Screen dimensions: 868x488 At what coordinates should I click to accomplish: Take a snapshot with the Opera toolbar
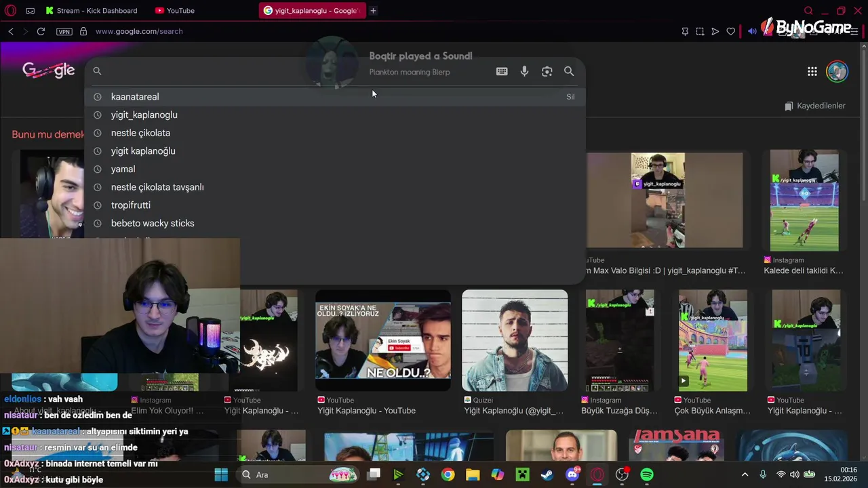point(700,31)
